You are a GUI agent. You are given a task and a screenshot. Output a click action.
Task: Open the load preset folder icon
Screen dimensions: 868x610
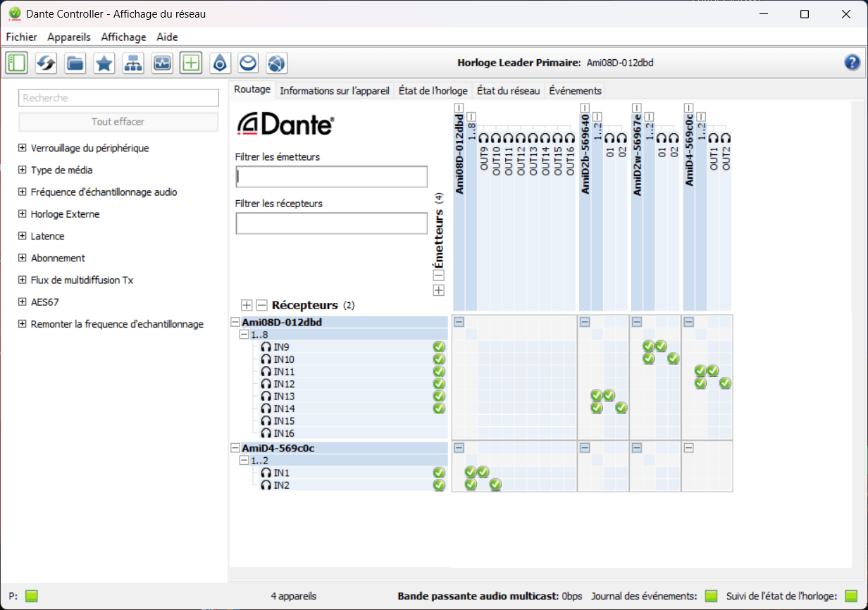click(x=75, y=63)
